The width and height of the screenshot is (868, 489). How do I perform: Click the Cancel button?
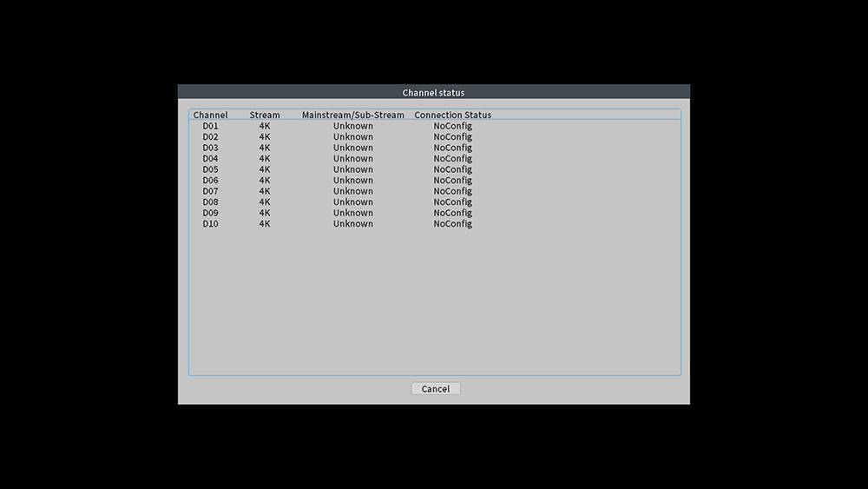pyautogui.click(x=435, y=389)
